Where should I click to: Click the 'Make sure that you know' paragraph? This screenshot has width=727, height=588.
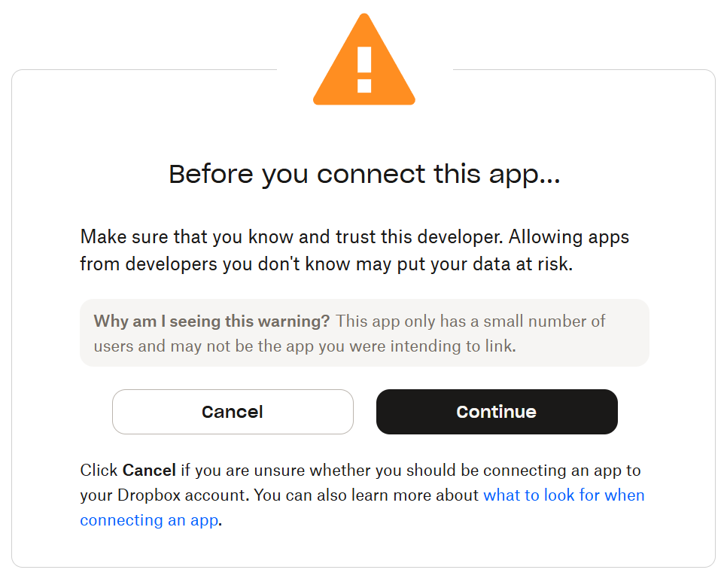coord(354,251)
